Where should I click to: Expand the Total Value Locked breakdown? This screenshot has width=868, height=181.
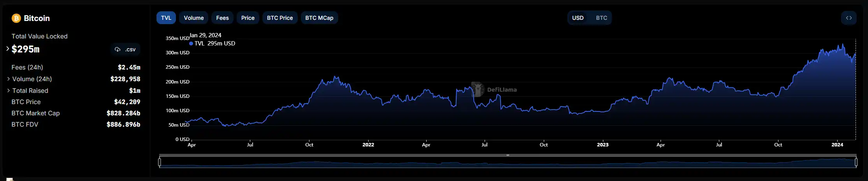[x=7, y=49]
